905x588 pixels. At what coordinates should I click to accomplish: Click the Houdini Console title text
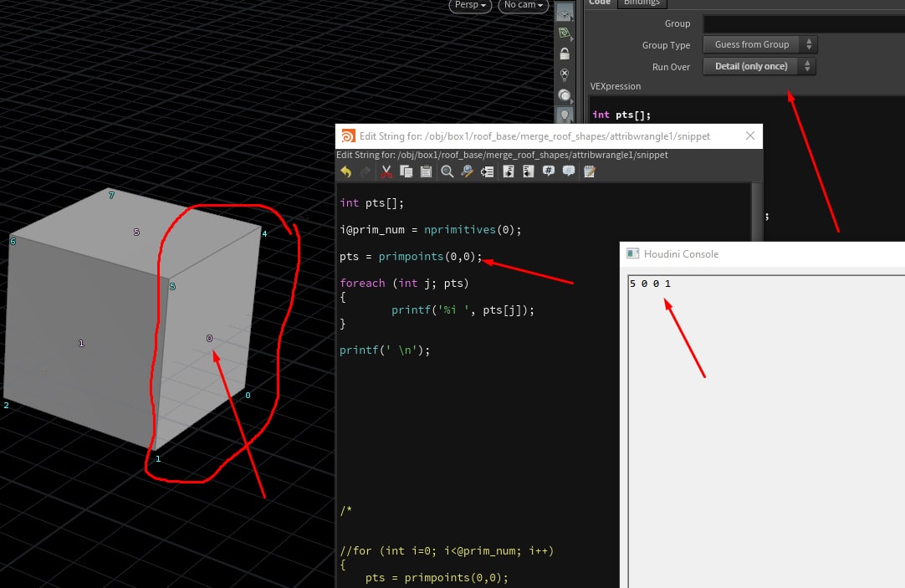pos(681,254)
